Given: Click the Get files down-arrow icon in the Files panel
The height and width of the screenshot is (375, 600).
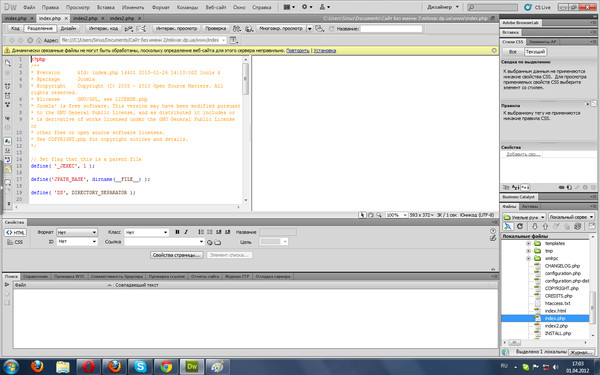Looking at the screenshot, I should (x=535, y=227).
